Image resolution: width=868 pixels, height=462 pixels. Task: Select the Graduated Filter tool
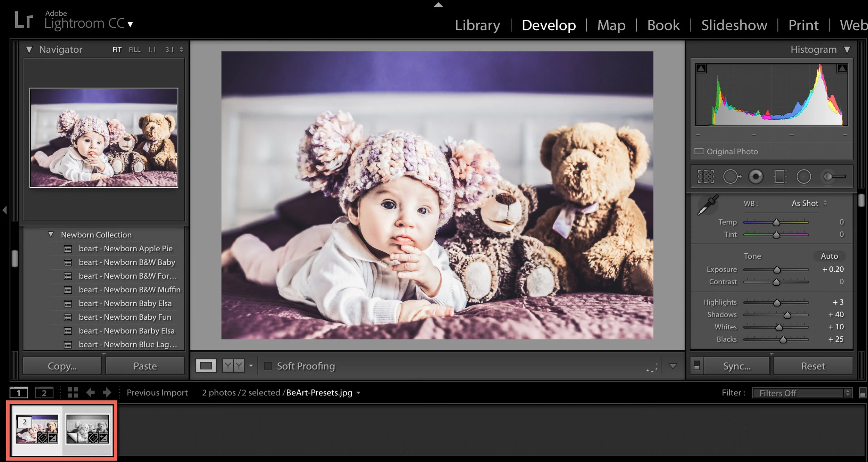pos(779,177)
